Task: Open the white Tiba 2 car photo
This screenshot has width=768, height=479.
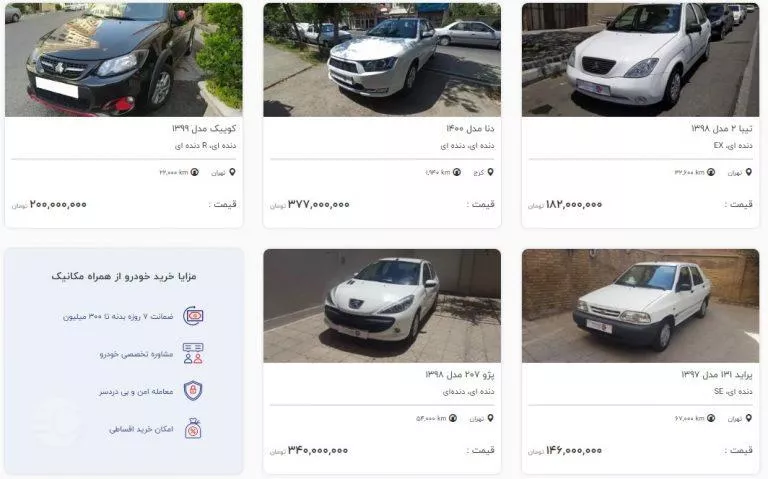Action: click(641, 60)
